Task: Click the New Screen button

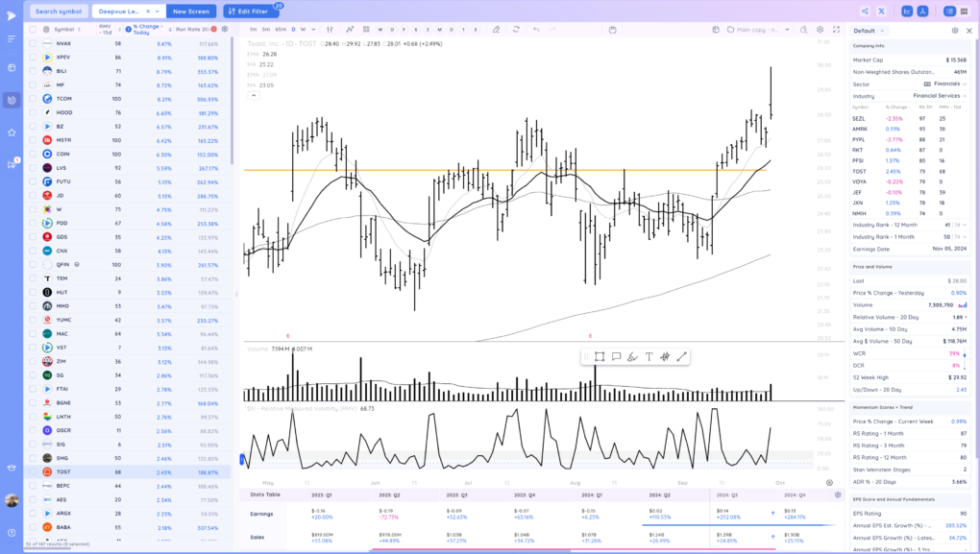Action: click(191, 12)
